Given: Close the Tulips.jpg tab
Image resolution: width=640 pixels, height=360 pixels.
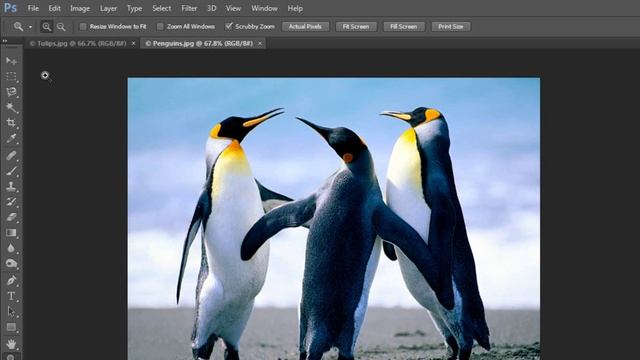Looking at the screenshot, I should pyautogui.click(x=133, y=43).
